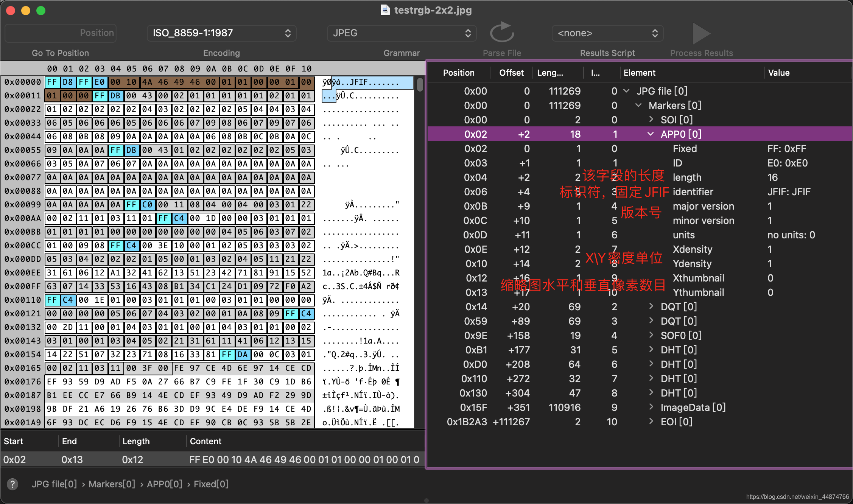Select the units element row
The height and width of the screenshot is (504, 853).
point(640,235)
